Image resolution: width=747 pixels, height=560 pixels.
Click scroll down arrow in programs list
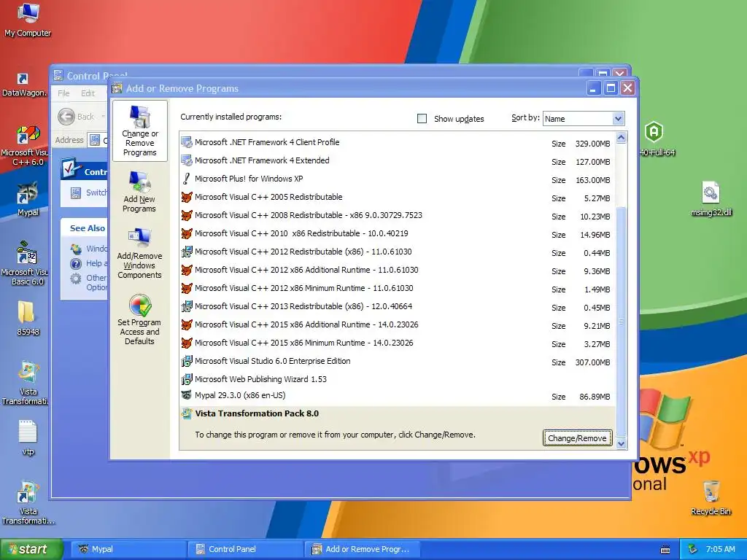pyautogui.click(x=621, y=444)
